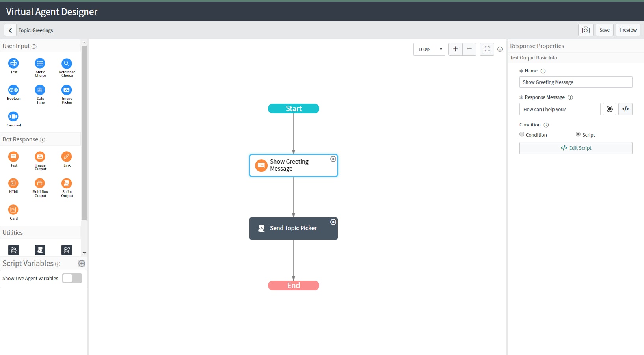Select the Link response icon

[x=67, y=157]
